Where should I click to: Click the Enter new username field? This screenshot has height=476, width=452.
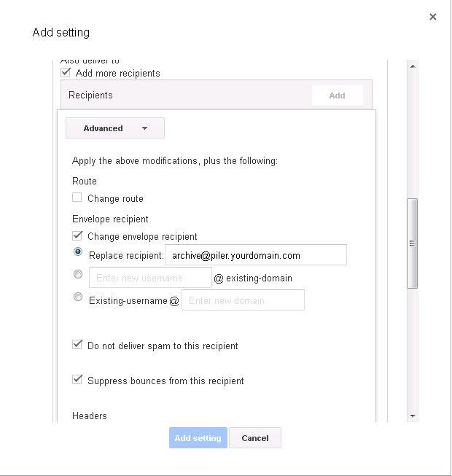coord(150,278)
